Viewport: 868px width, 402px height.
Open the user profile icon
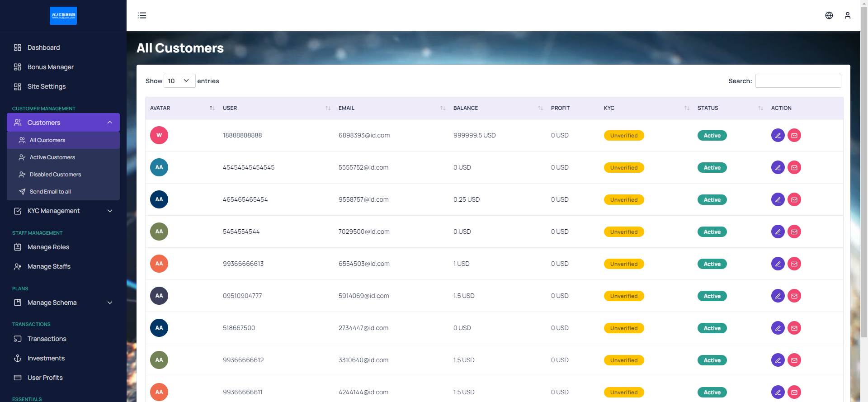tap(847, 15)
